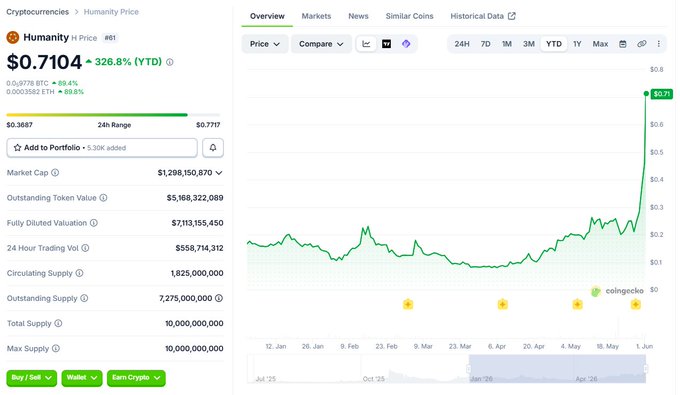This screenshot has width=680, height=395.
Task: Open the Compare dropdown
Action: pos(321,44)
